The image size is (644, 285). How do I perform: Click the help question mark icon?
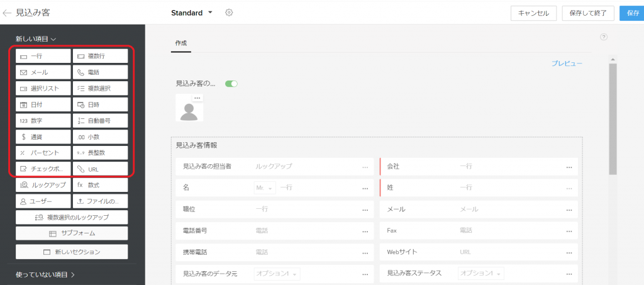point(604,37)
